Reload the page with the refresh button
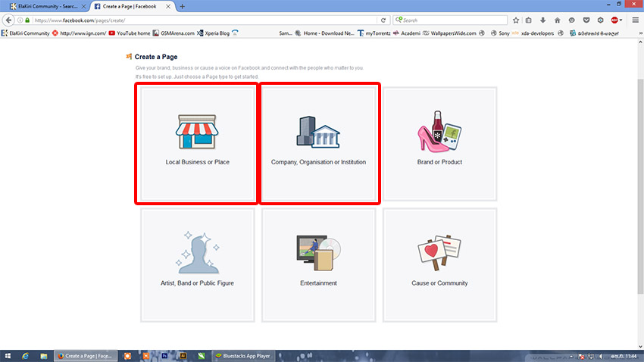Image resolution: width=644 pixels, height=362 pixels. tap(383, 20)
